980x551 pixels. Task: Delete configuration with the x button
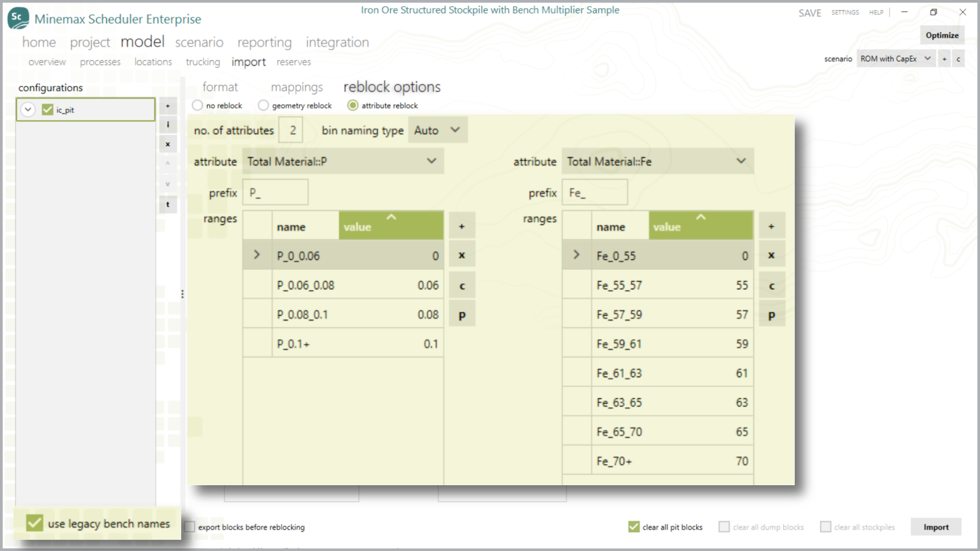click(168, 144)
